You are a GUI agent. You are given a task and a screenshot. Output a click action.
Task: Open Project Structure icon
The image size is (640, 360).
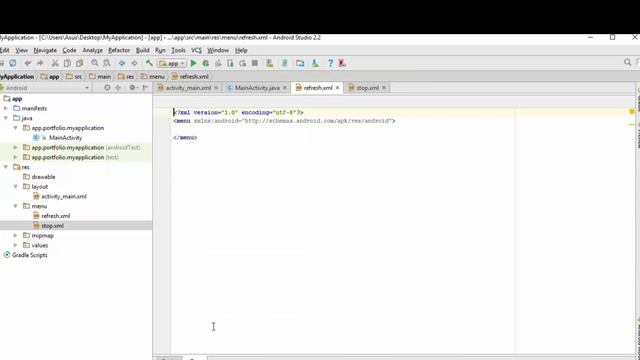click(300, 63)
